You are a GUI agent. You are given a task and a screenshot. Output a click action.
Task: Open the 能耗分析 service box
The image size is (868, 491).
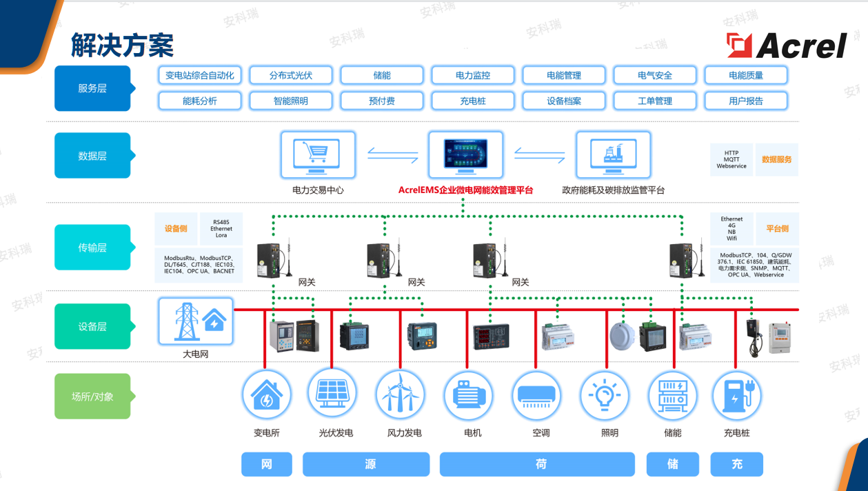(200, 101)
